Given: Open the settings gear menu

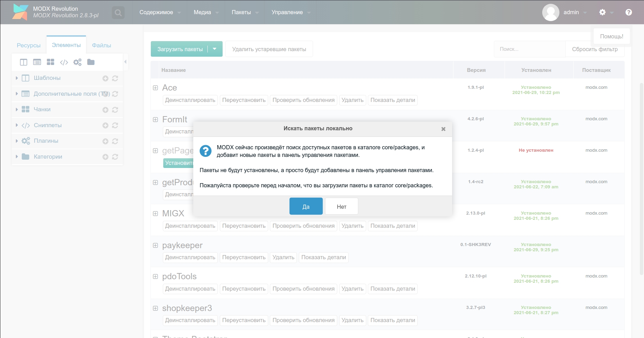Looking at the screenshot, I should click(602, 12).
